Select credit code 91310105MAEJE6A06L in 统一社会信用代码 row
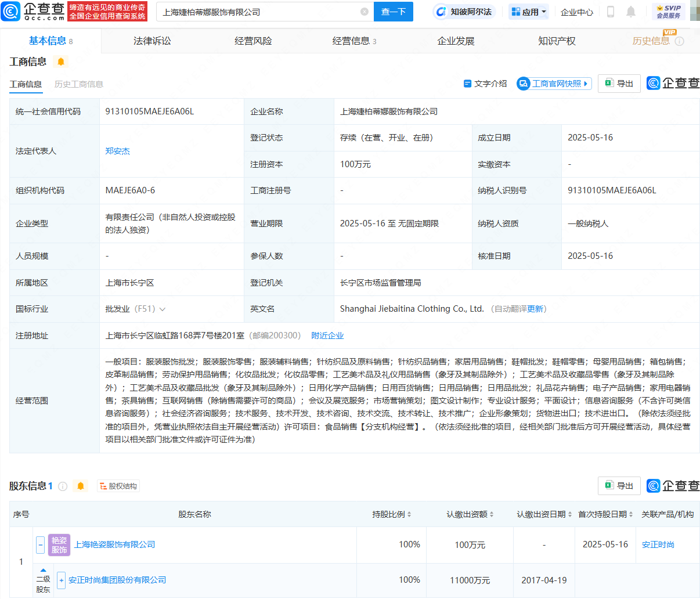 tap(150, 111)
